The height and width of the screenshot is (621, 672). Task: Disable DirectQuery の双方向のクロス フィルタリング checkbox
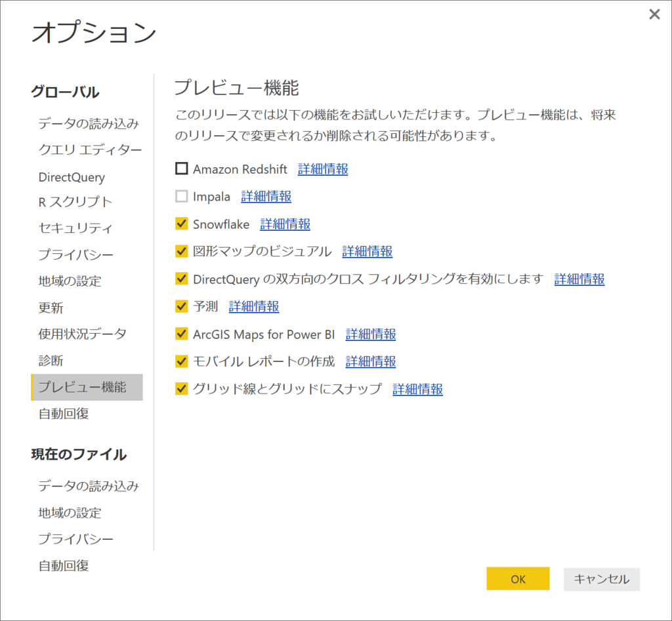coord(182,279)
